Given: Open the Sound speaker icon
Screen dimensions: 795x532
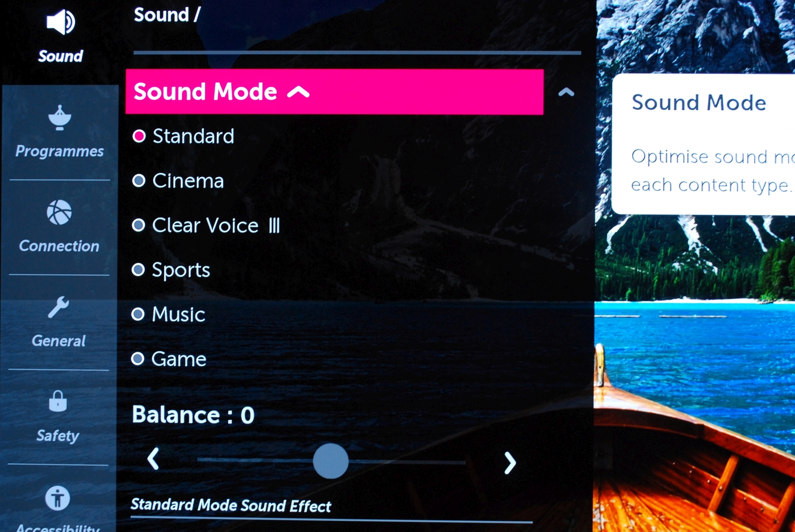Looking at the screenshot, I should coord(60,23).
